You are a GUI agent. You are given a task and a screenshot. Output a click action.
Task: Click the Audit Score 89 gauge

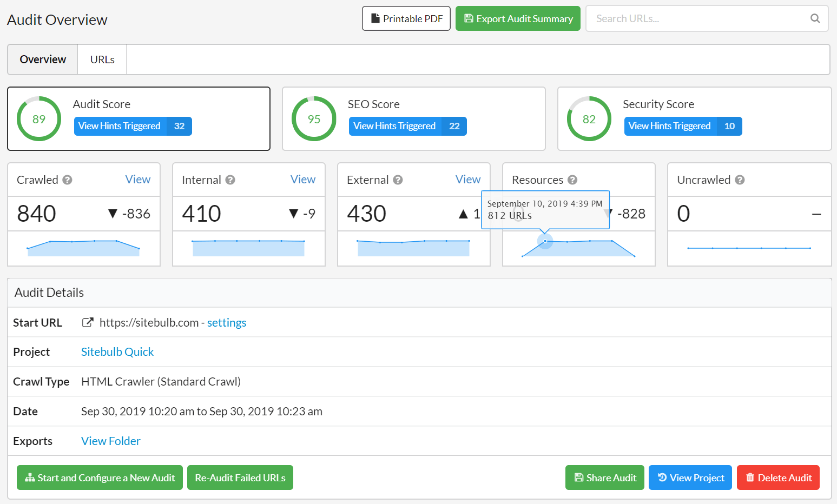pos(39,119)
